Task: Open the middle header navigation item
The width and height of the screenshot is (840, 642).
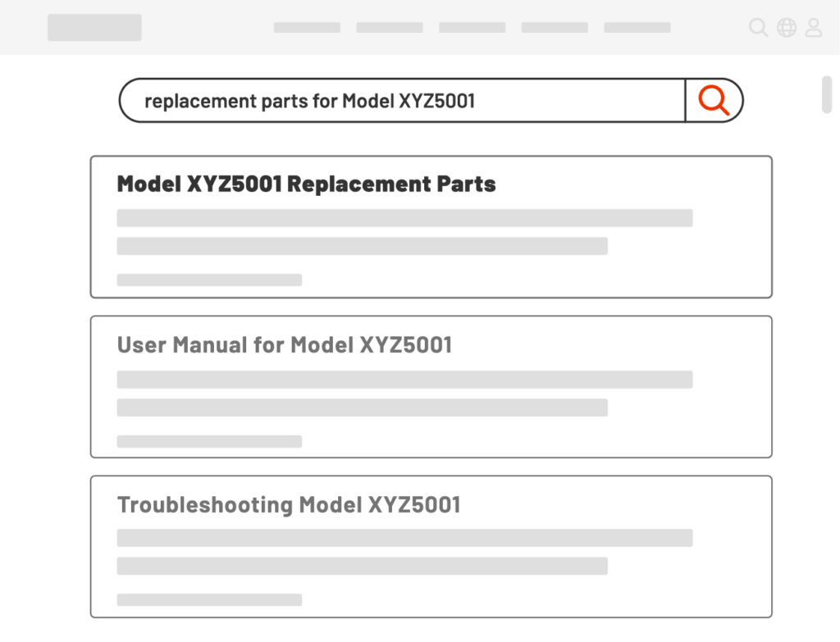Action: (472, 28)
